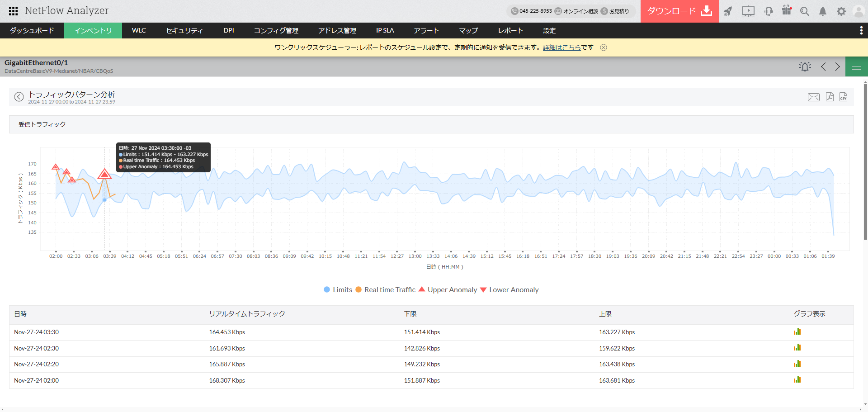Click the ダウンロード button
The width and height of the screenshot is (868, 412).
[679, 11]
